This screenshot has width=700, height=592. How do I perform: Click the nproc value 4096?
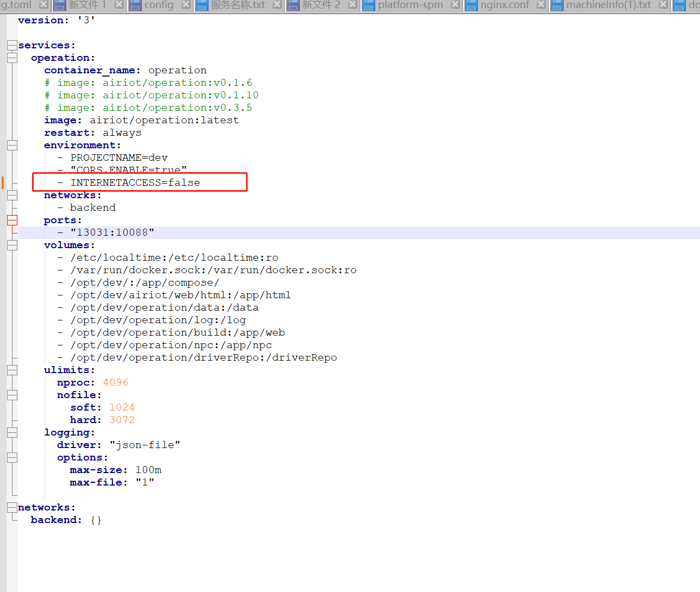click(116, 382)
